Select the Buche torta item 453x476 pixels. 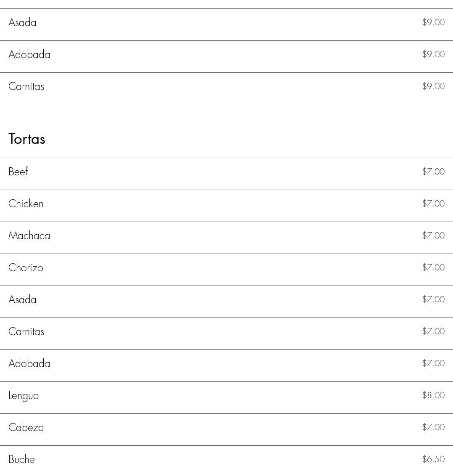pos(21,459)
